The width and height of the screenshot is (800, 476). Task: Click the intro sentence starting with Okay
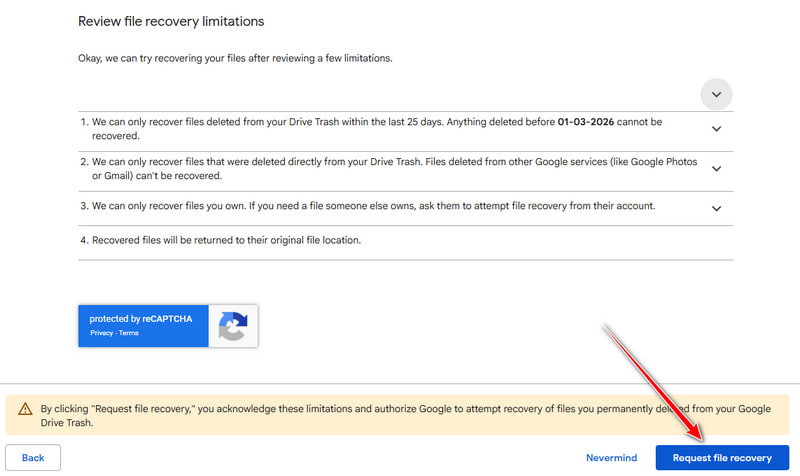[235, 58]
